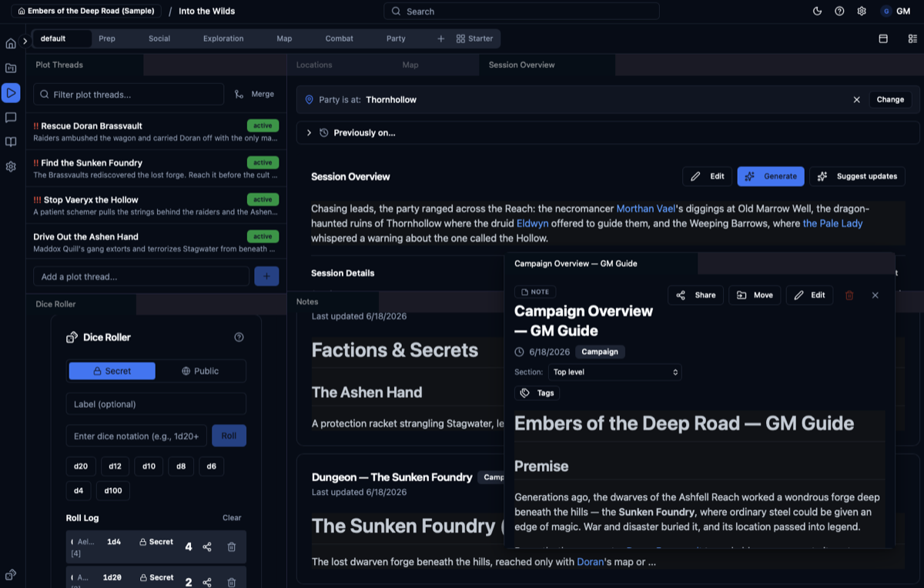Switch dice roll mode to Secret
This screenshot has width=924, height=588.
tap(112, 371)
